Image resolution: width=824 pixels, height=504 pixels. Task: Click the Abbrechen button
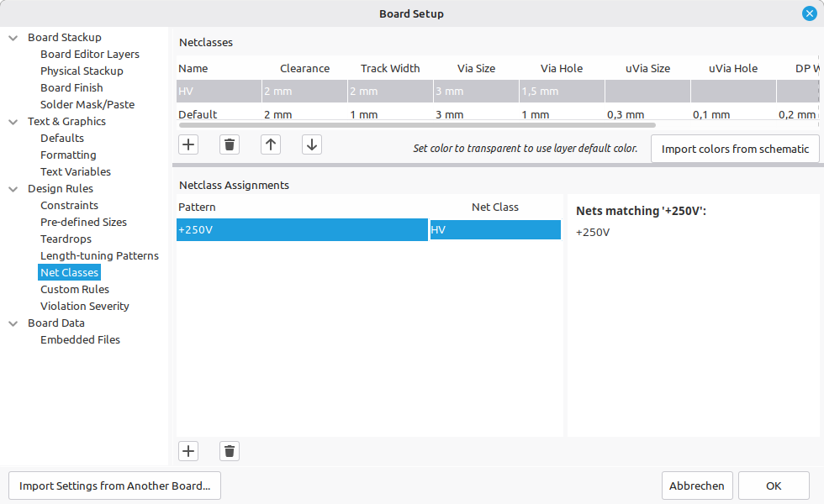(x=696, y=486)
